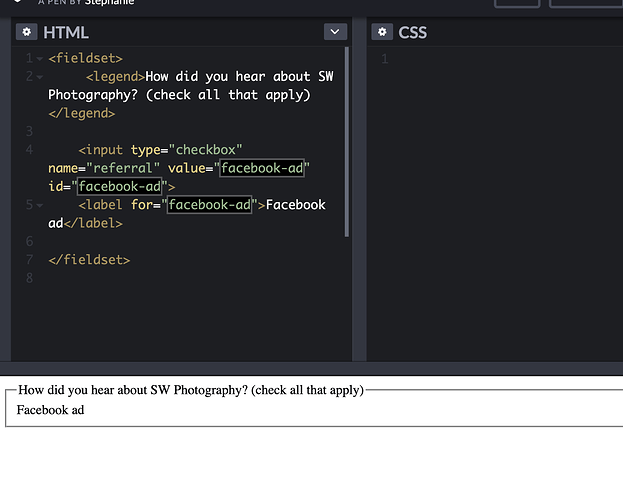The width and height of the screenshot is (623, 500).
Task: Click the HTML editor vertical scrollbar
Action: [347, 140]
